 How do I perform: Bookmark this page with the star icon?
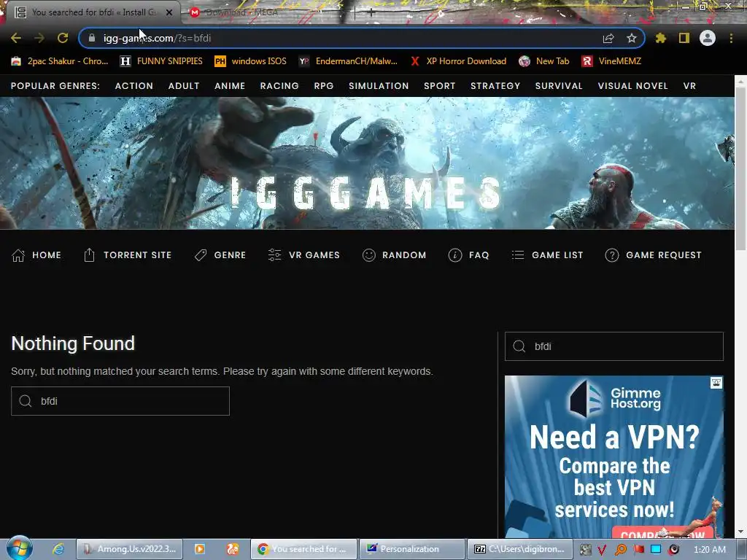click(632, 38)
